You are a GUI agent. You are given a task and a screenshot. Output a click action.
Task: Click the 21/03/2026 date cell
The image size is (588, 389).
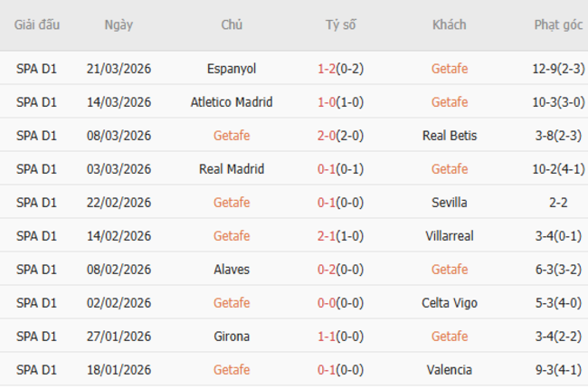pos(119,69)
